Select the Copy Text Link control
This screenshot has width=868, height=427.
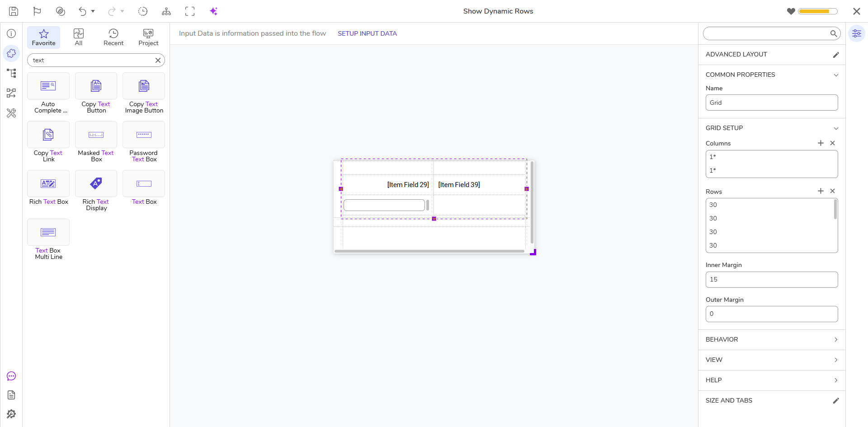coord(48,142)
